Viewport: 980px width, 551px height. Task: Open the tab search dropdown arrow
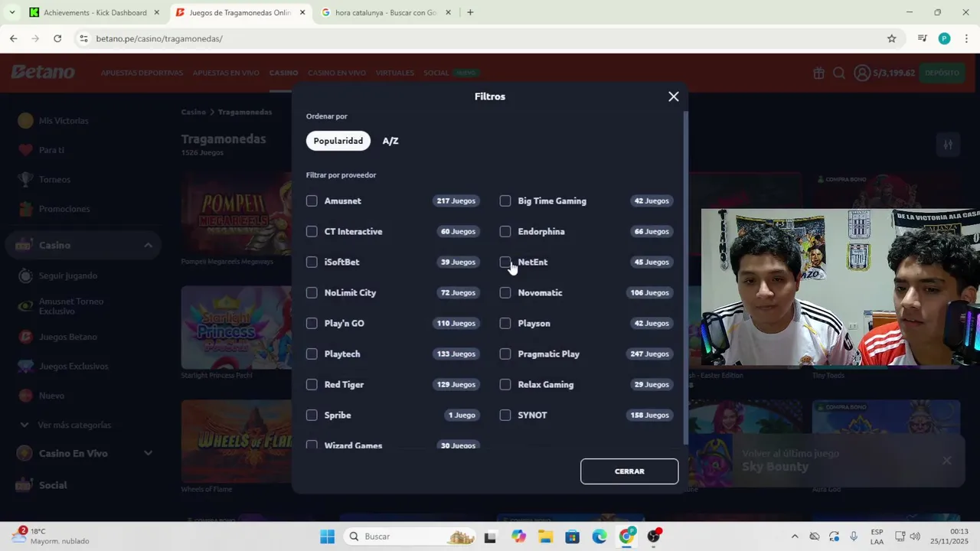coord(11,12)
